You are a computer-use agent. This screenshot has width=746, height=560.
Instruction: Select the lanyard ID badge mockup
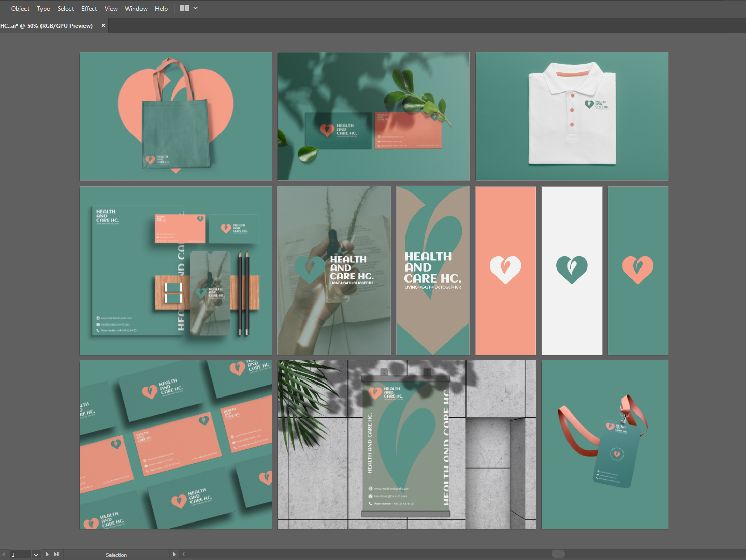coord(605,444)
